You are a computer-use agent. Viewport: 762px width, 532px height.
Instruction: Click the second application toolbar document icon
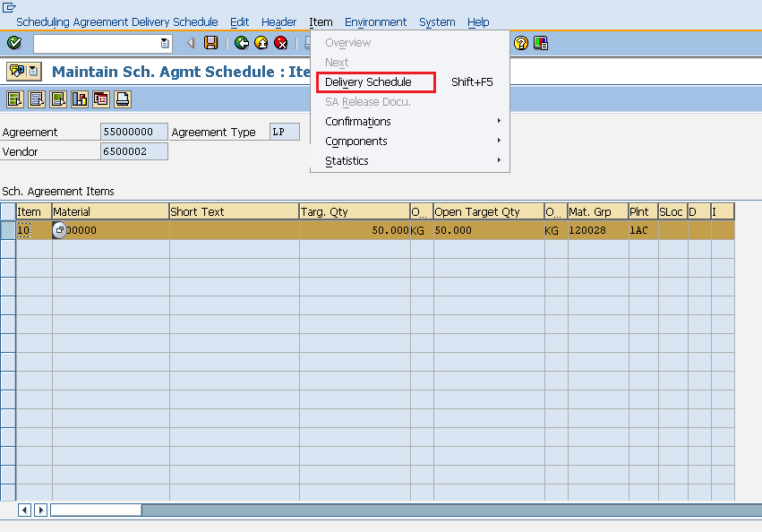[x=37, y=99]
